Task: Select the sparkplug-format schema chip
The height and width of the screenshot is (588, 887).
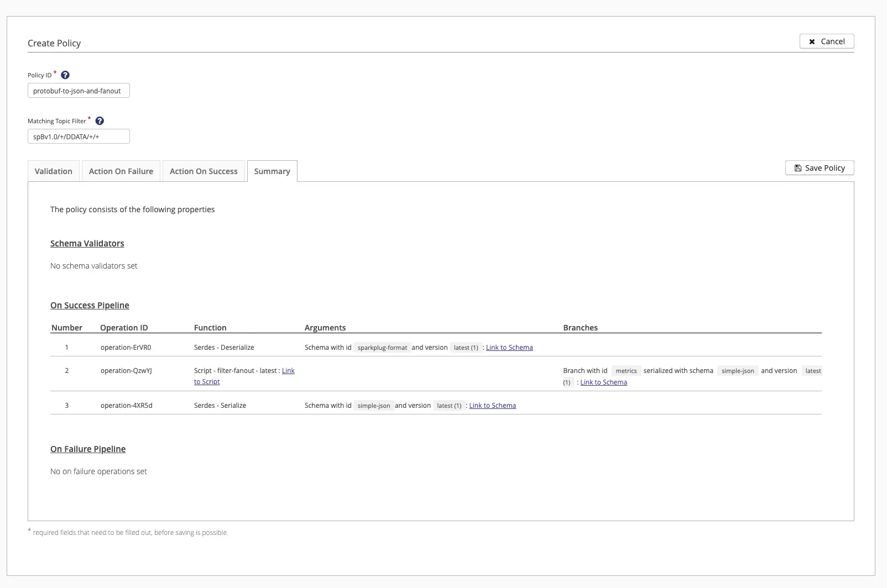Action: (382, 348)
